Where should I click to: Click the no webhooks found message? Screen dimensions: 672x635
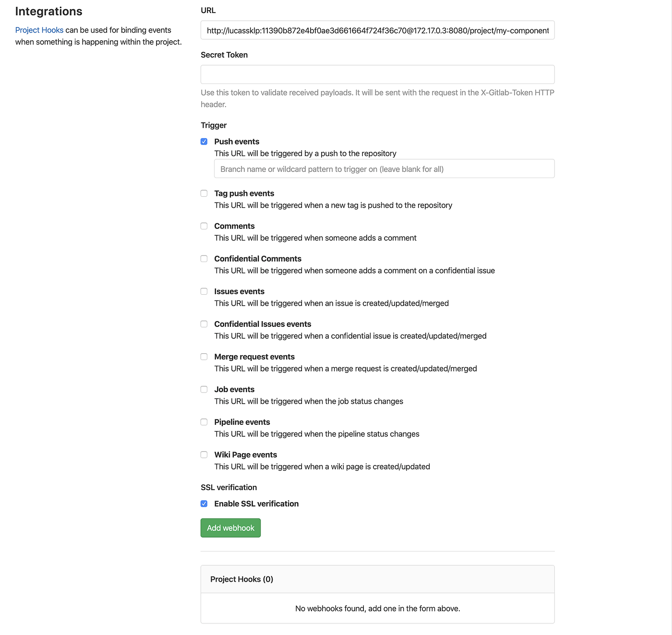[x=377, y=608]
